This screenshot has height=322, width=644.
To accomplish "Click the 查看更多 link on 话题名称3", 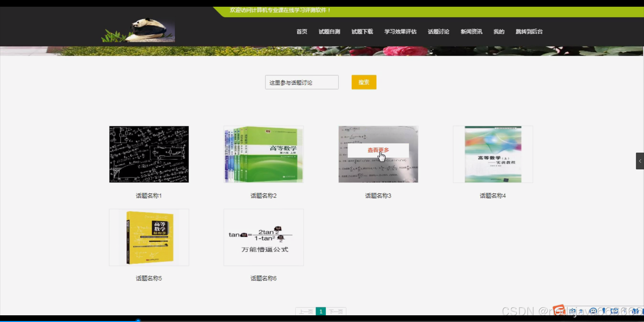I will pos(378,151).
